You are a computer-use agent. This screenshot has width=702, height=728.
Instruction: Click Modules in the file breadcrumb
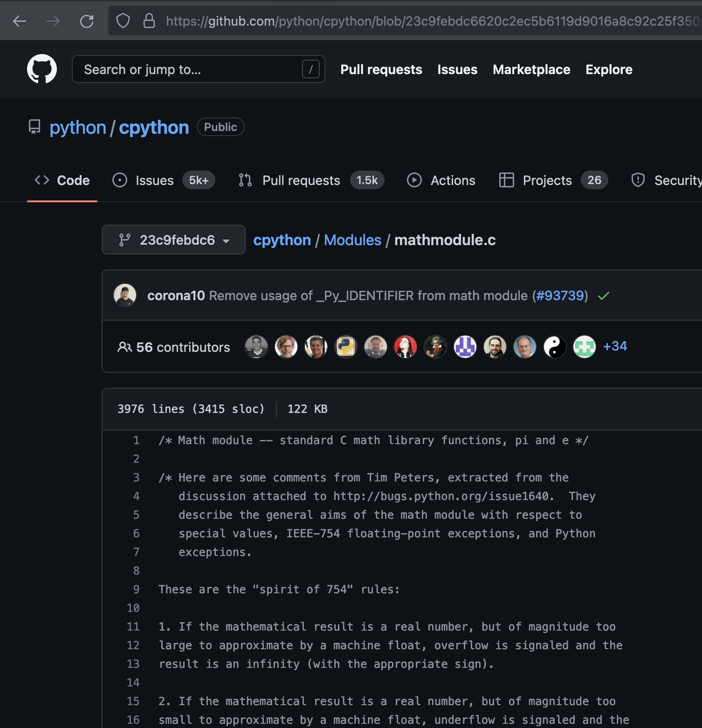352,240
